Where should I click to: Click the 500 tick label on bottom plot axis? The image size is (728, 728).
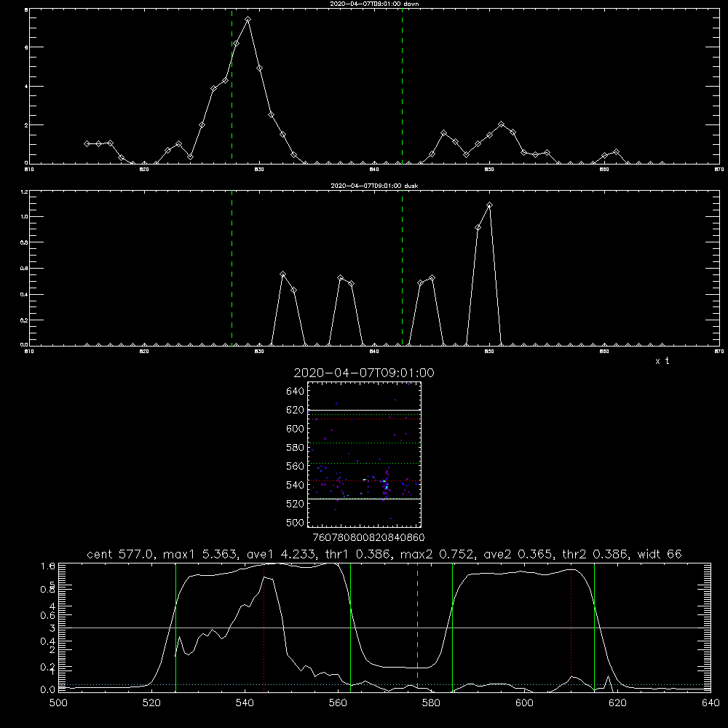pyautogui.click(x=58, y=703)
